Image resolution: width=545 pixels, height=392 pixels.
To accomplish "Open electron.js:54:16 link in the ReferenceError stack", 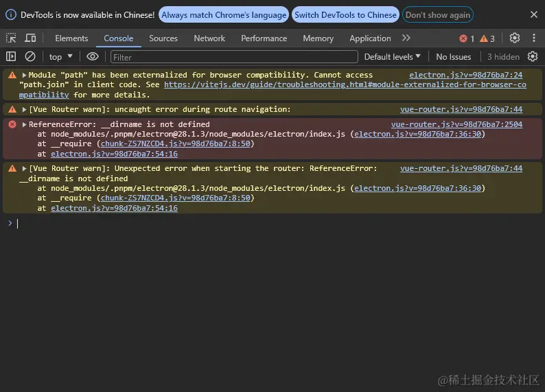I will coord(114,154).
